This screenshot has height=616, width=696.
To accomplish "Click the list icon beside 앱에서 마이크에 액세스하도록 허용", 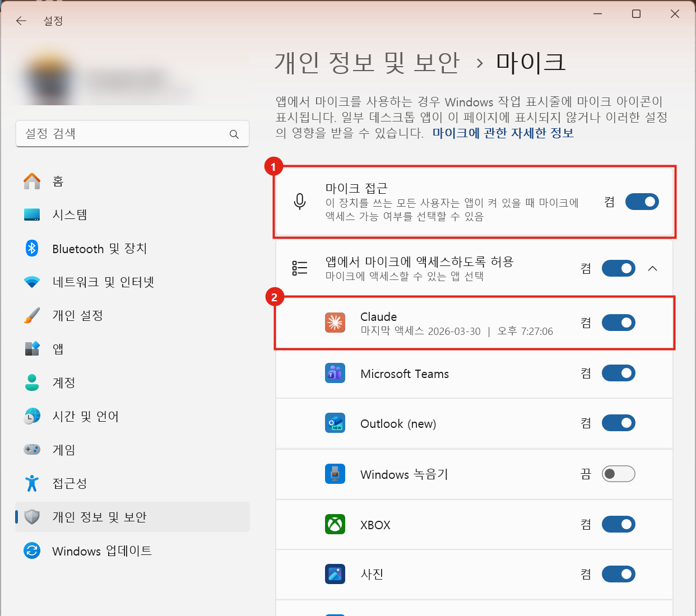I will coord(300,268).
